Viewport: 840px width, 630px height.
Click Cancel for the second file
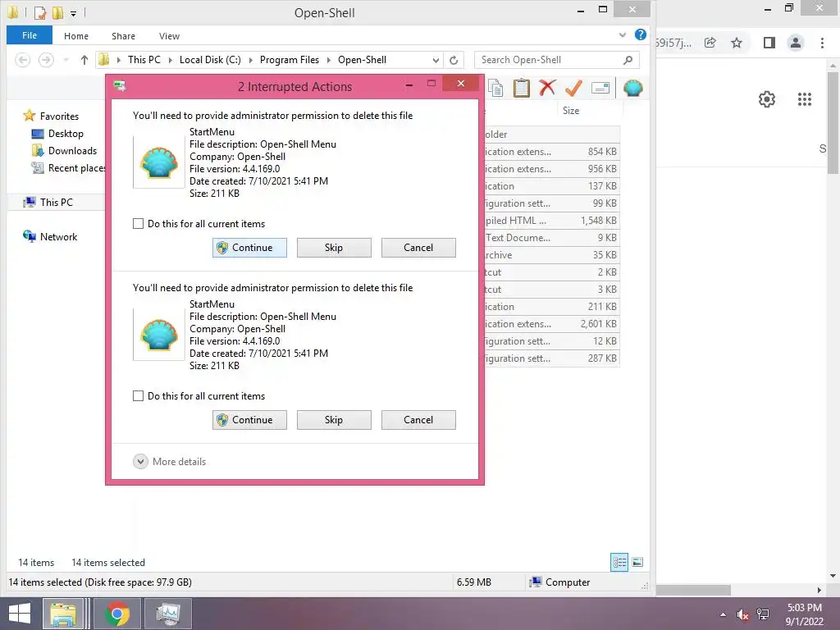[418, 420]
